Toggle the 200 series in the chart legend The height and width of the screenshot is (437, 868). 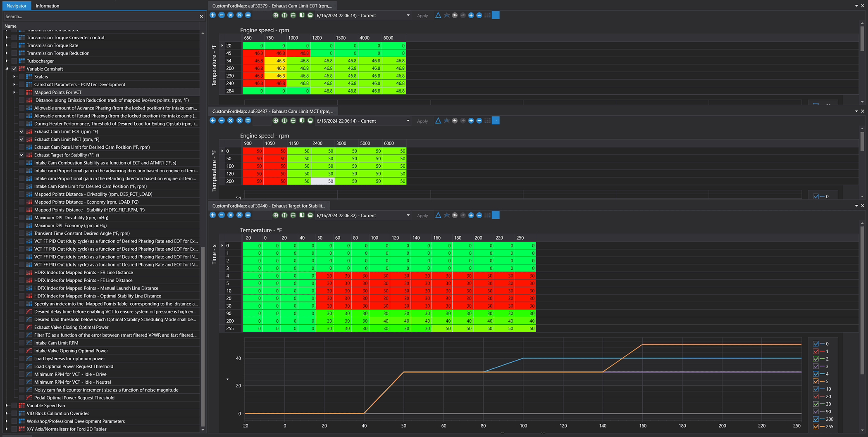click(816, 419)
